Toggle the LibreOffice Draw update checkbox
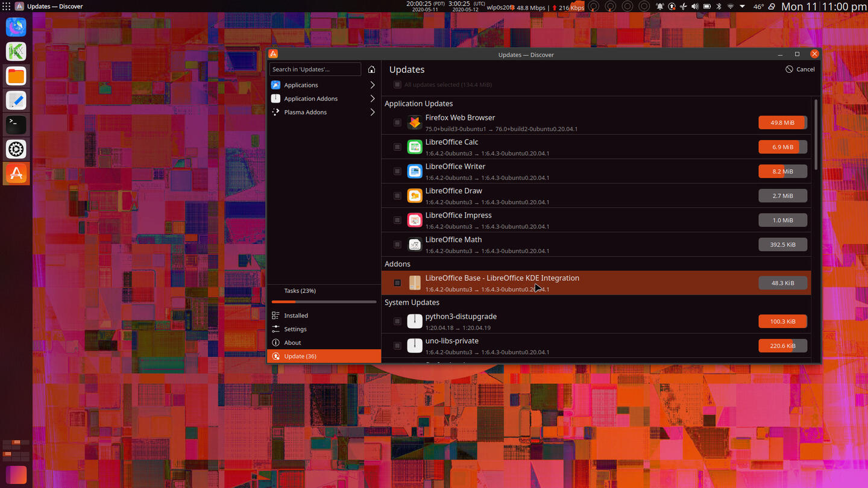Viewport: 868px width, 488px height. coord(397,196)
